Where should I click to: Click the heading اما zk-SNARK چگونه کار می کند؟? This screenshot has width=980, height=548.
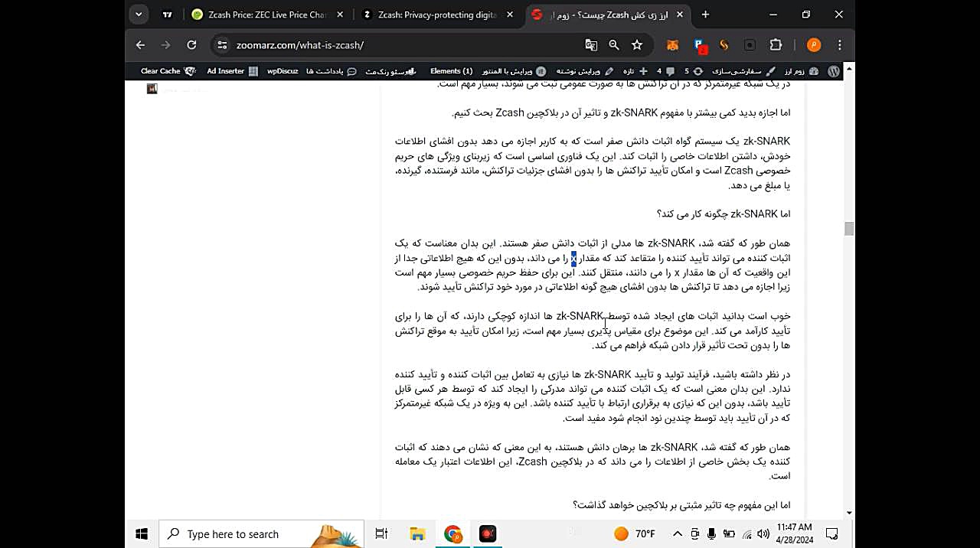723,214
